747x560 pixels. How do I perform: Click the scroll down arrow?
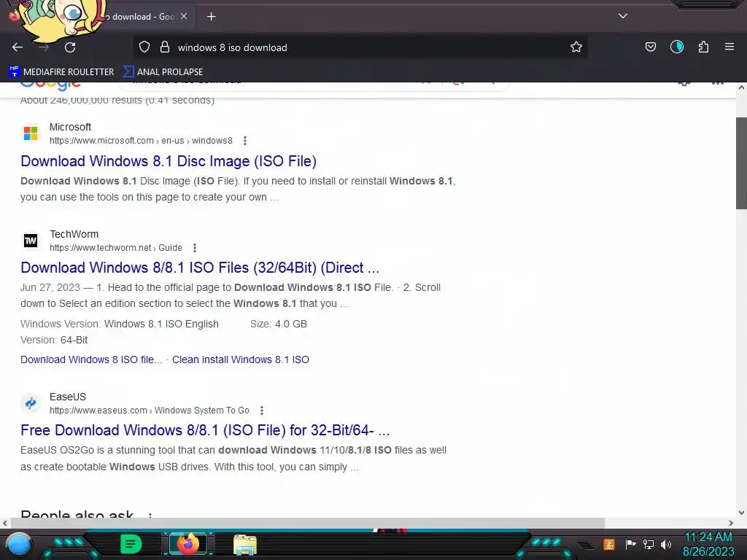[741, 513]
